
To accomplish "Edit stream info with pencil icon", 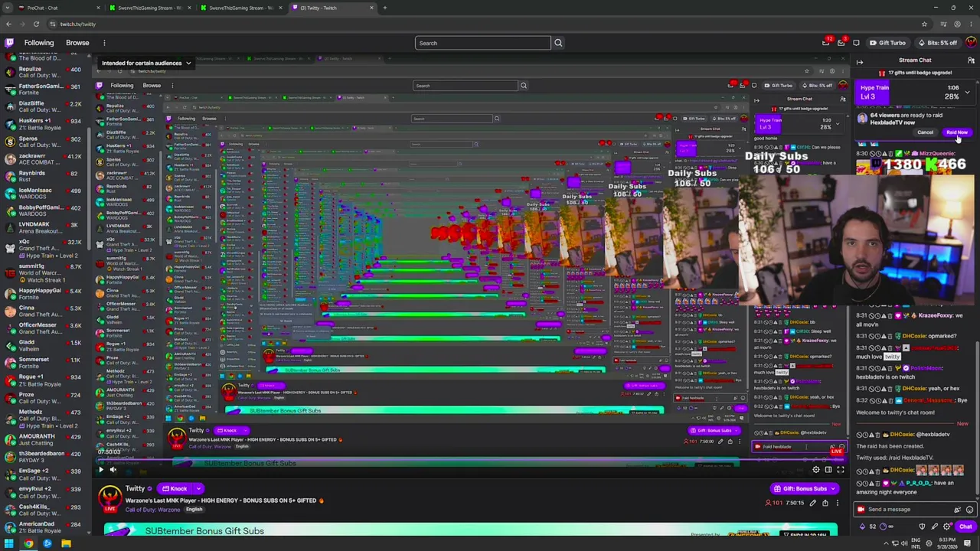I will [x=813, y=504].
